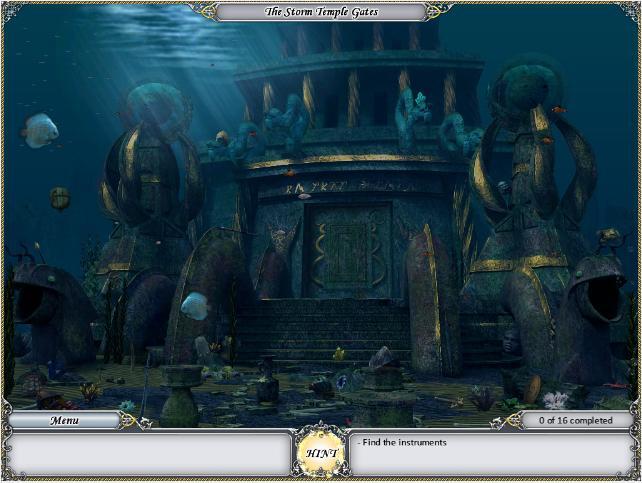Click the small orange fish above doorway
This screenshot has height=483, width=642.
point(289,174)
